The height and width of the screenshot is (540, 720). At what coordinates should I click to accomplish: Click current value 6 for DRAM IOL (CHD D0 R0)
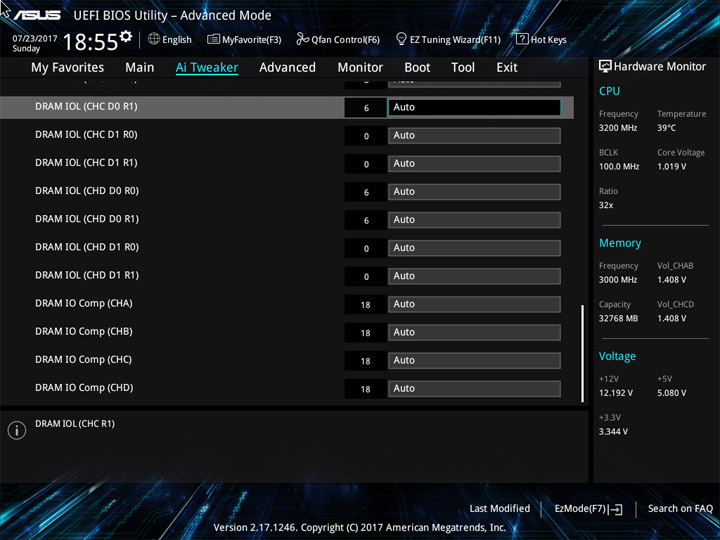tap(366, 192)
